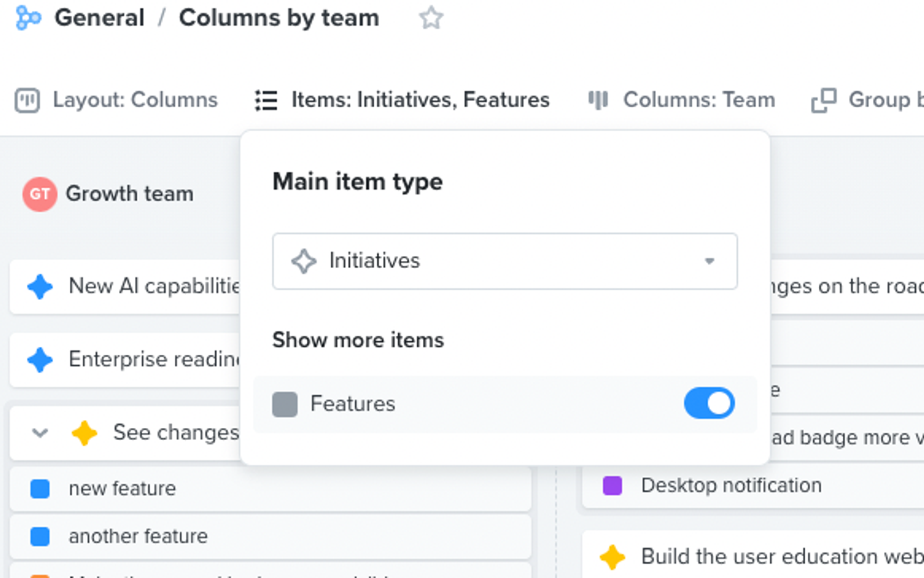The width and height of the screenshot is (924, 578).
Task: Collapse the See changes group
Action: coord(40,433)
